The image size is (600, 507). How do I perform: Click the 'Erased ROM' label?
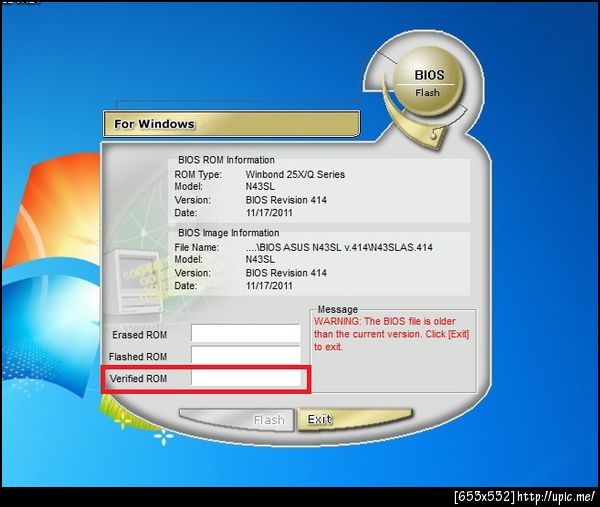(140, 335)
